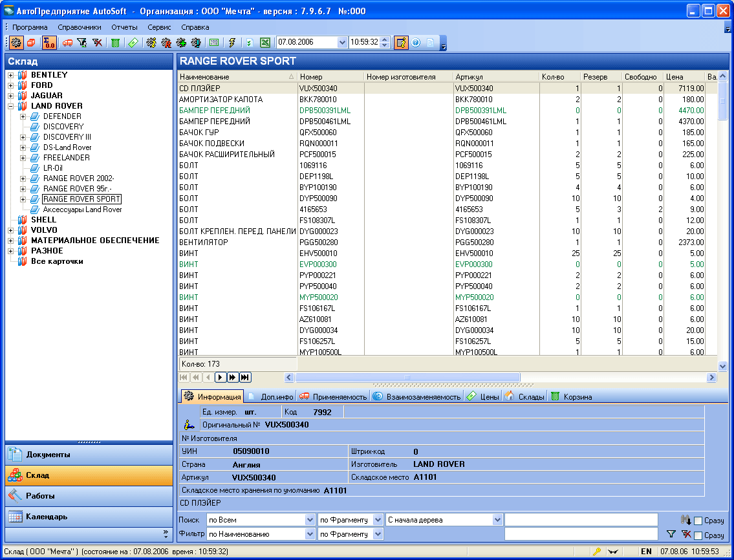Open the date picker dropdown

[342, 42]
